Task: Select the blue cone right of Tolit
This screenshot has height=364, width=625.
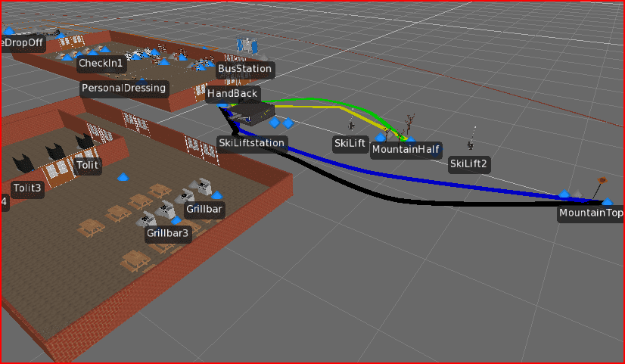Action: click(x=123, y=177)
